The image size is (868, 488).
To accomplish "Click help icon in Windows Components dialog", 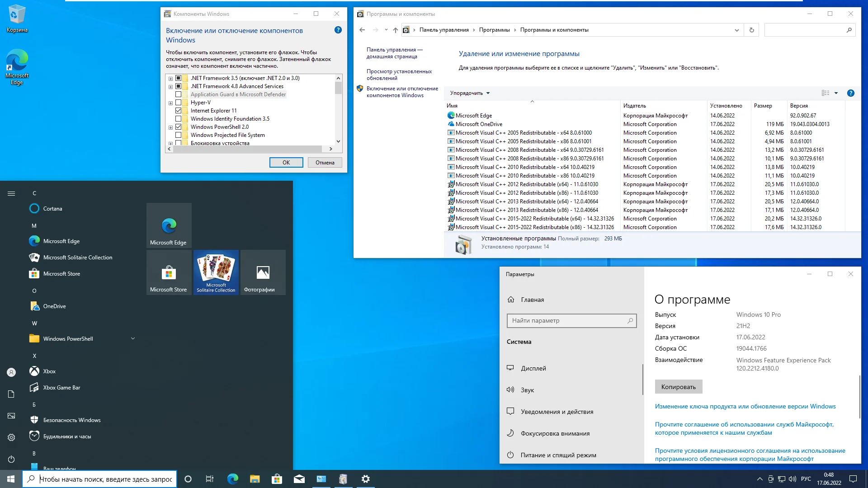I will coord(338,30).
